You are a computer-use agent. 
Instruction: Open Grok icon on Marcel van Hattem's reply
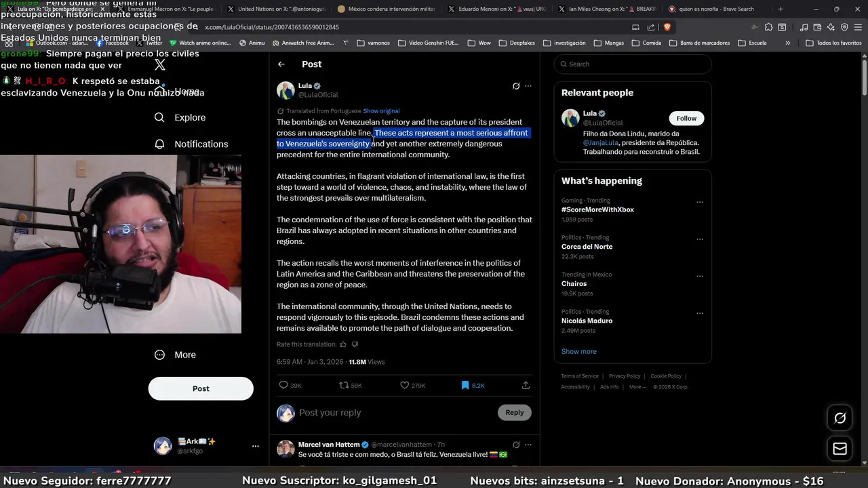click(x=516, y=445)
